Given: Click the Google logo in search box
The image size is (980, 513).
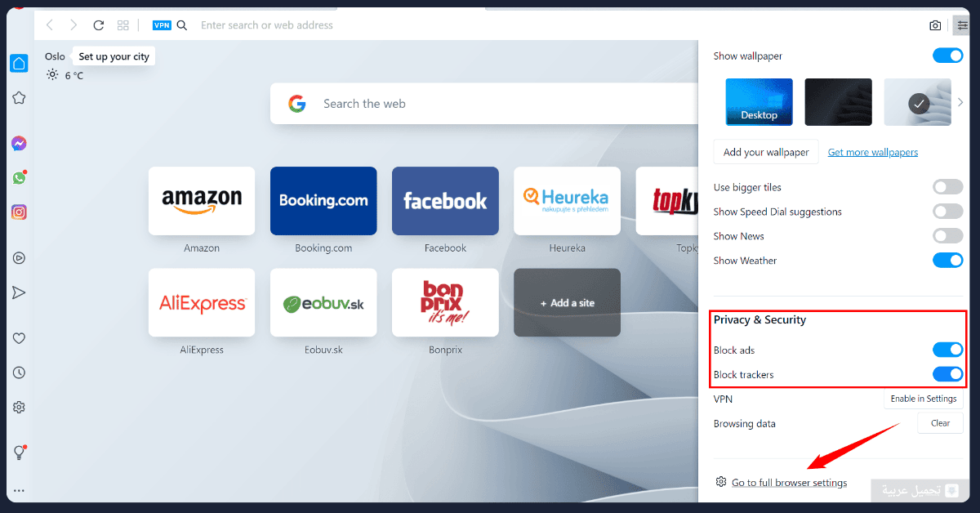Looking at the screenshot, I should [x=296, y=104].
